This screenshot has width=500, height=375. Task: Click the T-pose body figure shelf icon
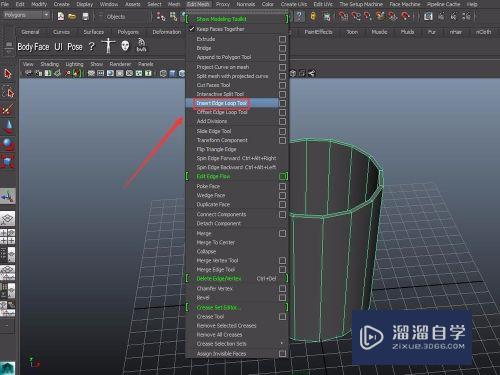(x=108, y=46)
